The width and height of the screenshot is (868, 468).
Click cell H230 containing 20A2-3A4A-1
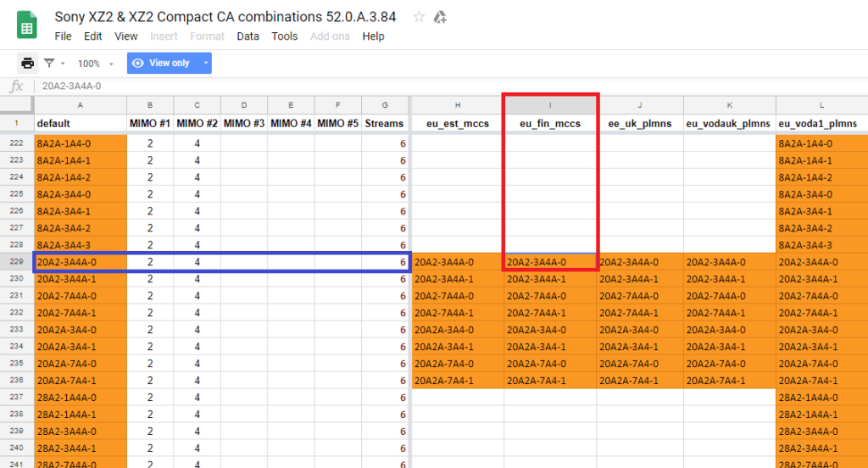(458, 279)
